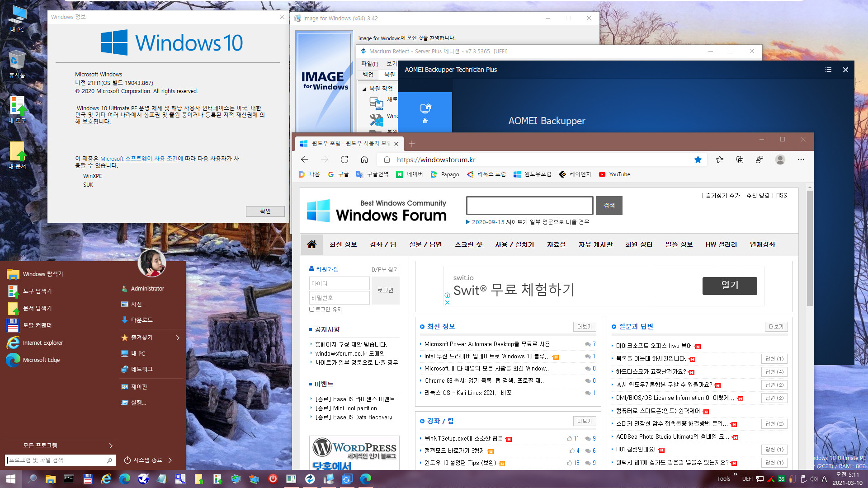Toggle the 로그인 유지 checkbox
Image resolution: width=868 pixels, height=488 pixels.
311,310
